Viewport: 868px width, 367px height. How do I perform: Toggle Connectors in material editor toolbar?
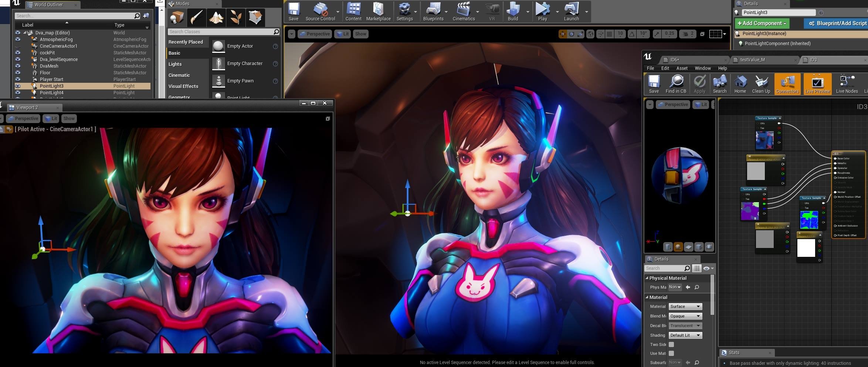[787, 84]
